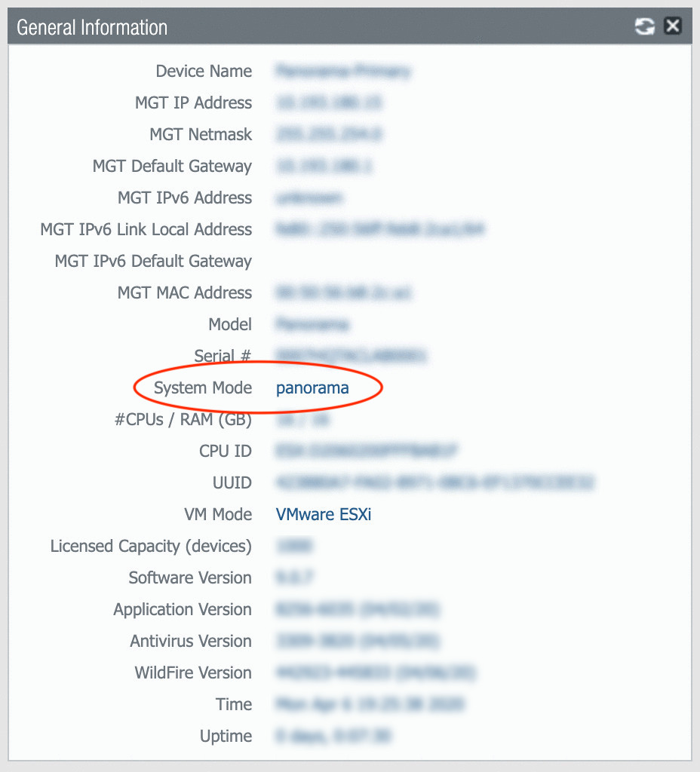
Task: Select the Software Version label
Action: pyautogui.click(x=190, y=578)
